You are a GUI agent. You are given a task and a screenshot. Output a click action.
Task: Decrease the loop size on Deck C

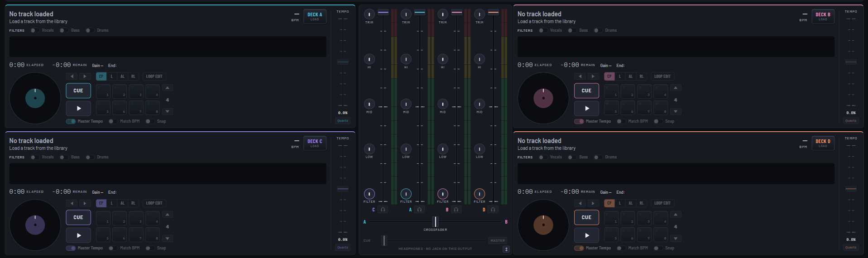pos(168,238)
